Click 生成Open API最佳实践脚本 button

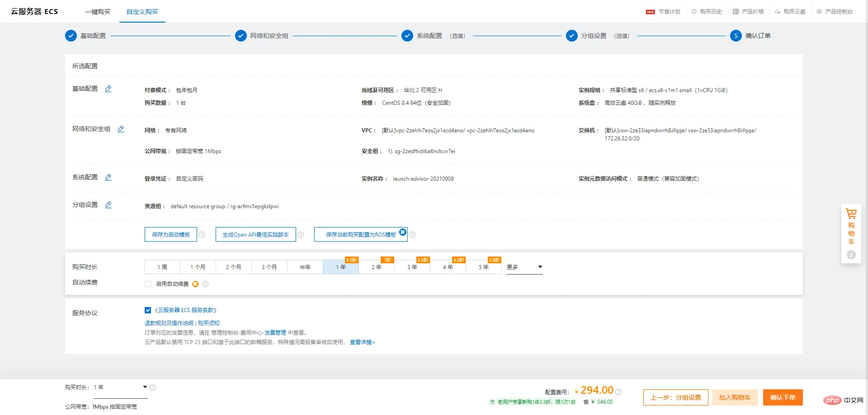click(x=256, y=235)
